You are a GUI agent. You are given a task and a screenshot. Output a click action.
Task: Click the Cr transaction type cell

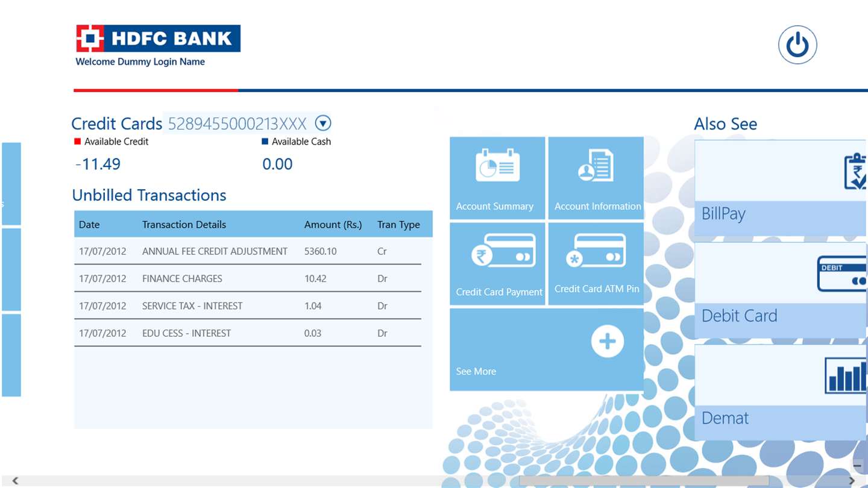[382, 251]
